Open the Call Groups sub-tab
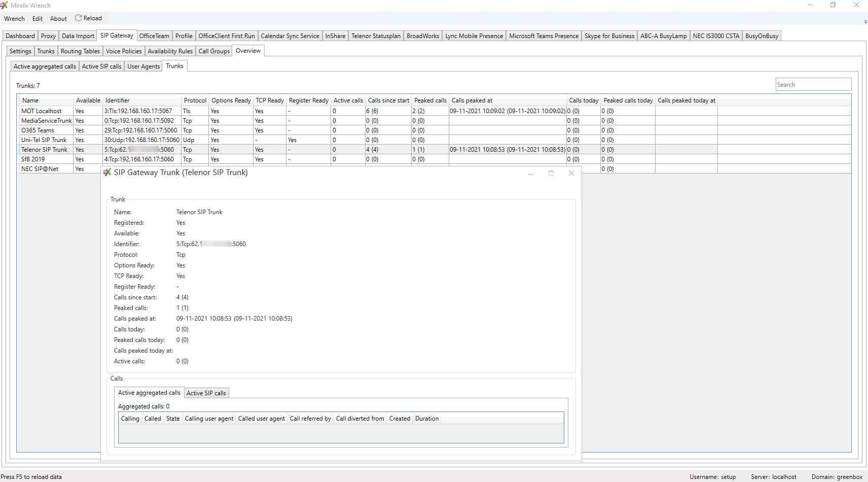Image resolution: width=868 pixels, height=482 pixels. pos(214,51)
